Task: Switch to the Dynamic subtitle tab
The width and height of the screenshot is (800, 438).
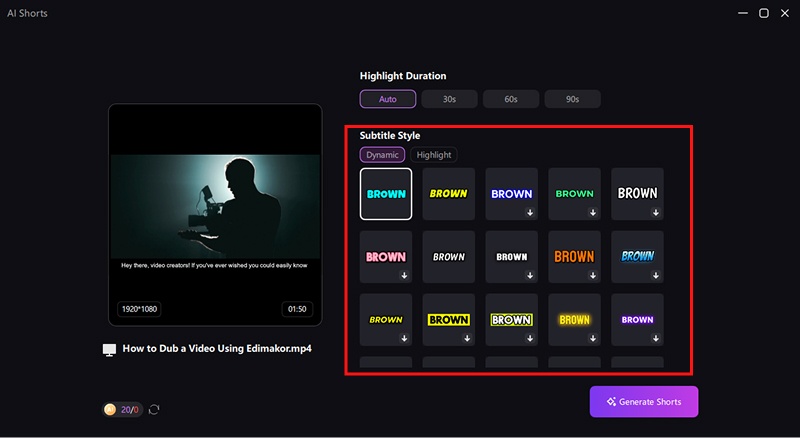Action: (382, 155)
